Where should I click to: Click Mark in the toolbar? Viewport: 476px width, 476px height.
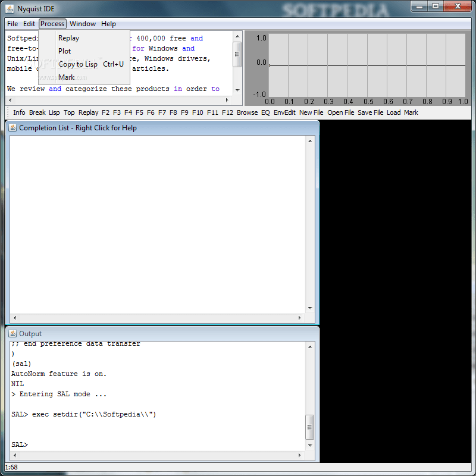click(x=411, y=112)
